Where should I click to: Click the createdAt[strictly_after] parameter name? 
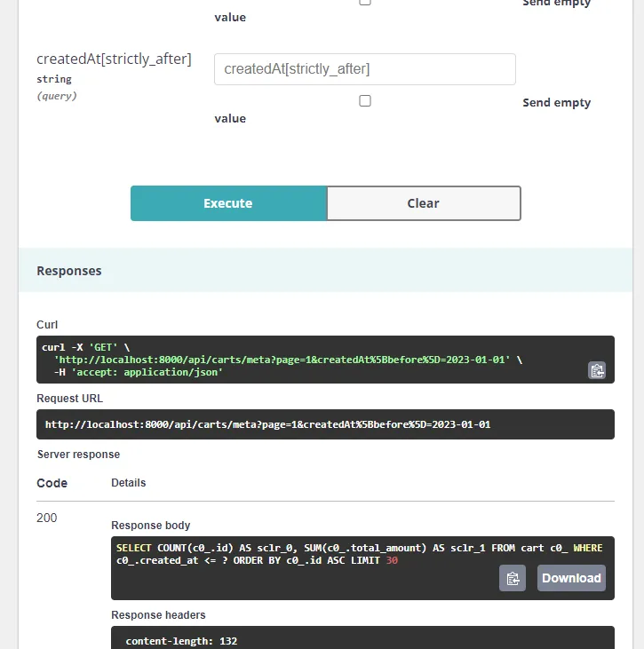click(114, 59)
